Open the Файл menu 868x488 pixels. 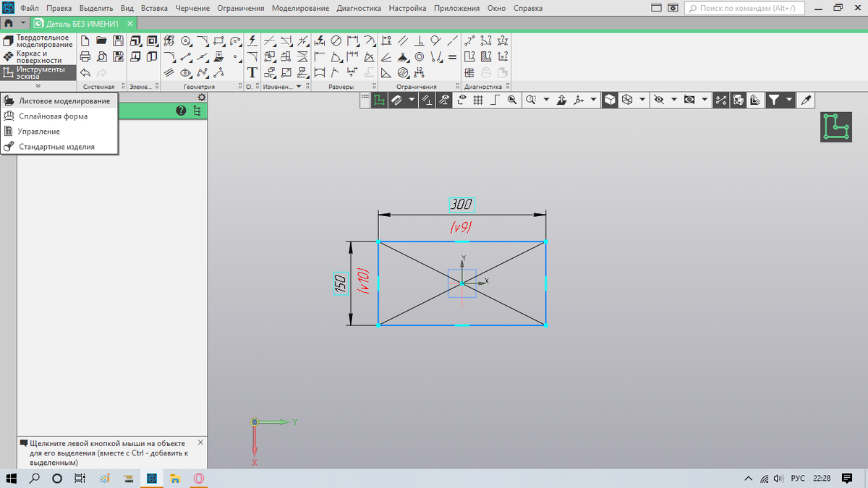(30, 9)
